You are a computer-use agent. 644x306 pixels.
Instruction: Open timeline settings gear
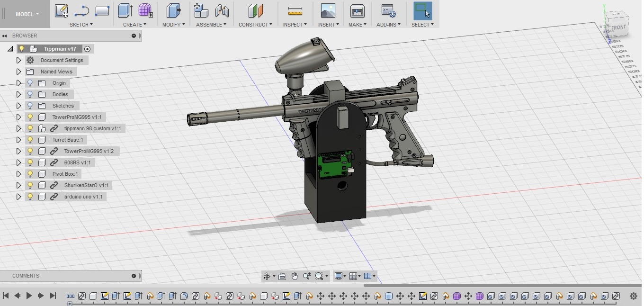click(634, 296)
